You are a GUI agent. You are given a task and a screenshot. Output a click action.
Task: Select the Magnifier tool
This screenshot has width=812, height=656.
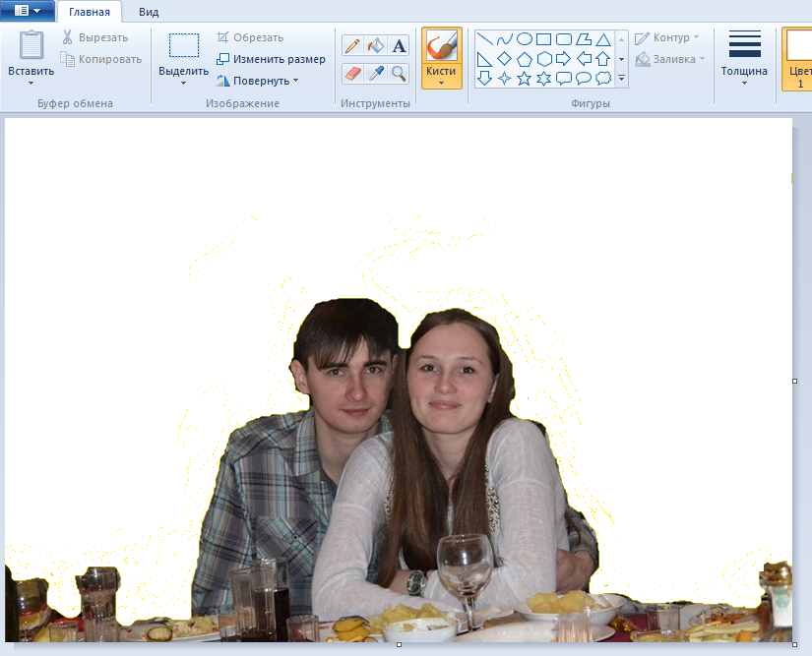399,73
